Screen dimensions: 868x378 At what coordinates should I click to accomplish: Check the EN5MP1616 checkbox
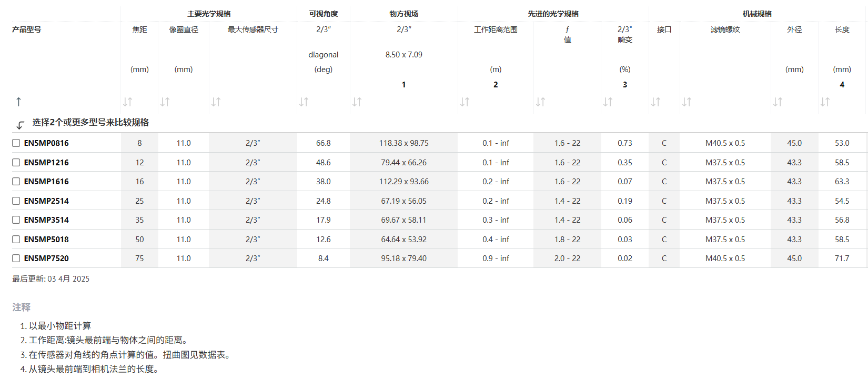click(16, 181)
